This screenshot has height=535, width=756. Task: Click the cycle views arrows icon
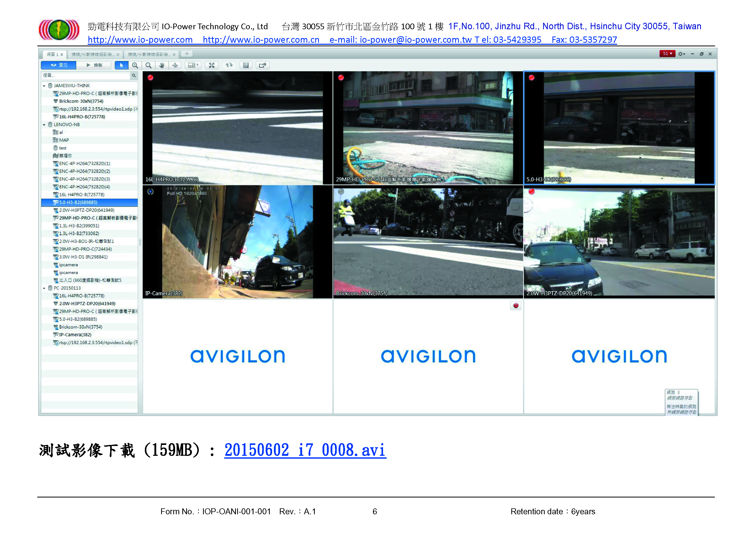pos(229,65)
